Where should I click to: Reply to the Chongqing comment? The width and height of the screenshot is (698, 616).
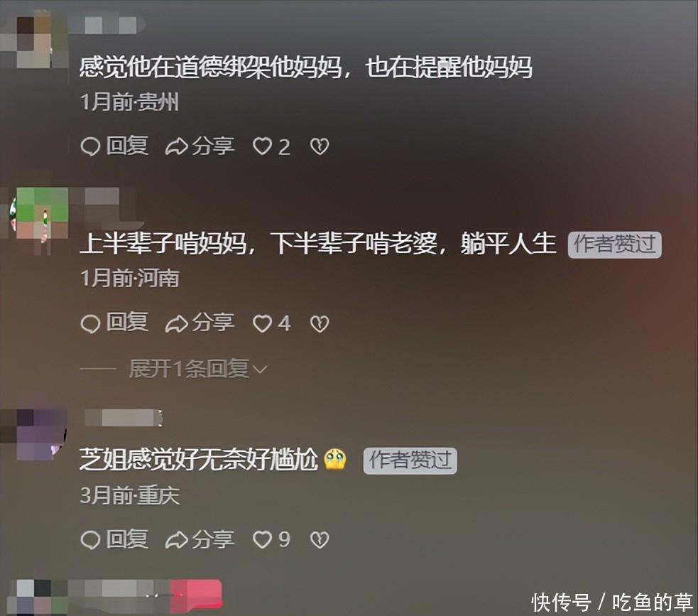pyautogui.click(x=114, y=539)
